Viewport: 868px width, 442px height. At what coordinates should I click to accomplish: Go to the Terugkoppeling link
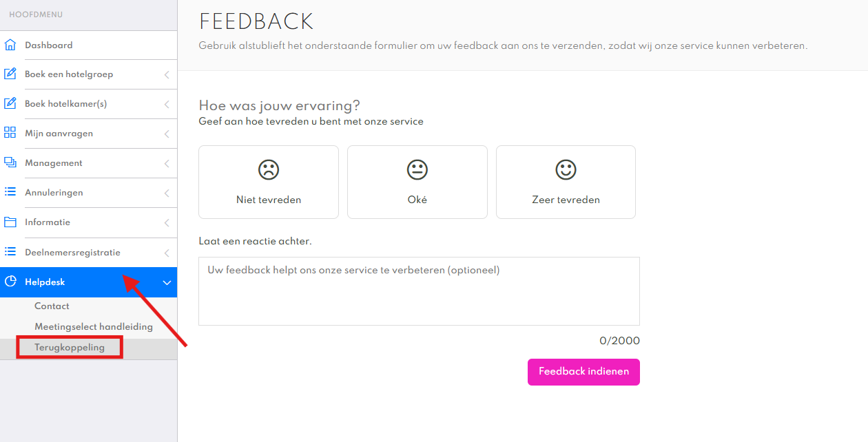(x=70, y=348)
